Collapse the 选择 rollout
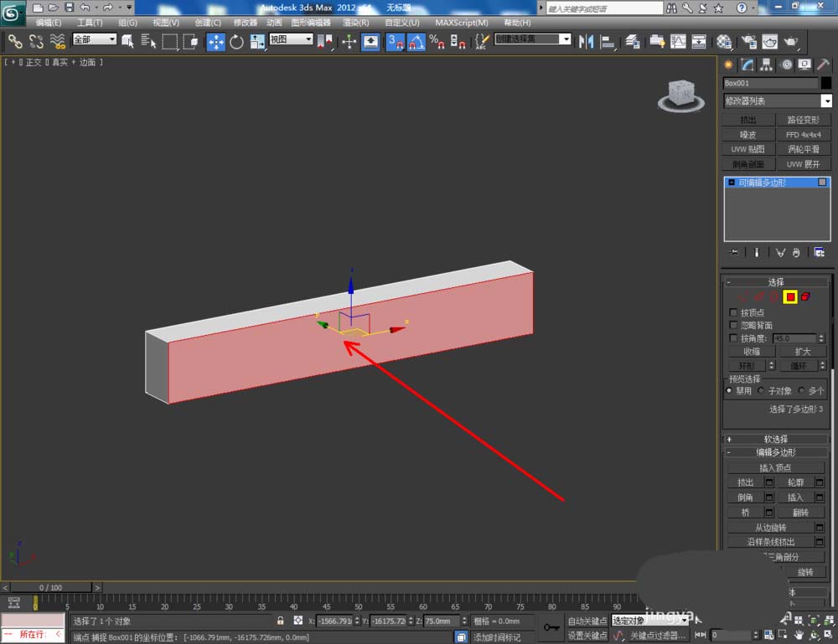Viewport: 838px width, 644px height. pyautogui.click(x=775, y=282)
